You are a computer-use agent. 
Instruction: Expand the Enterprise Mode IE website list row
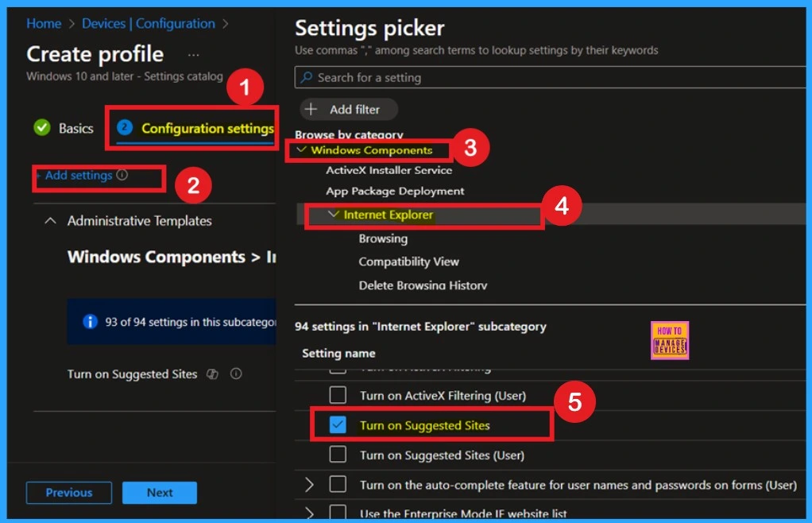coord(309,513)
